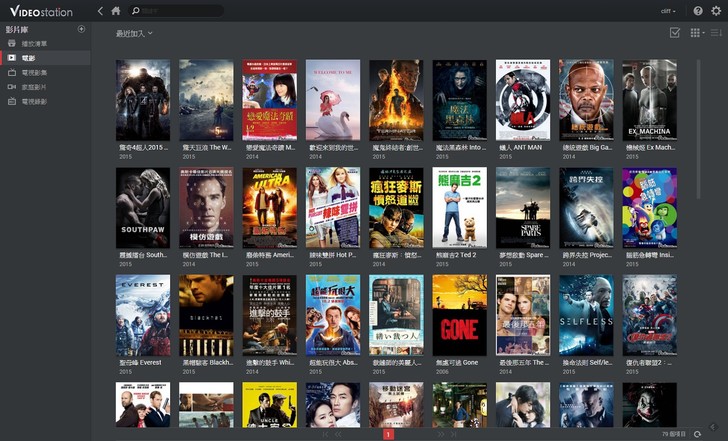Open the Whiplash poster
The width and height of the screenshot is (728, 441).
270,315
